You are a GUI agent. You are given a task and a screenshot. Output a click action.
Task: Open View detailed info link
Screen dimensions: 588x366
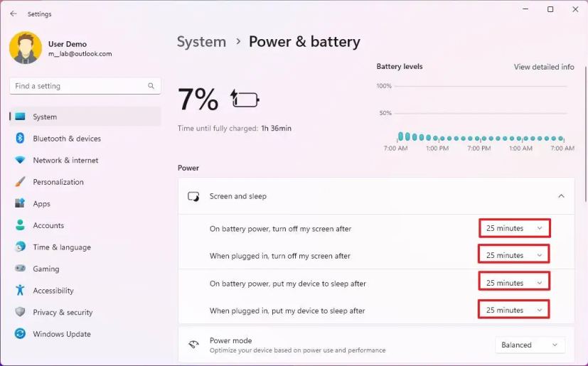[544, 67]
